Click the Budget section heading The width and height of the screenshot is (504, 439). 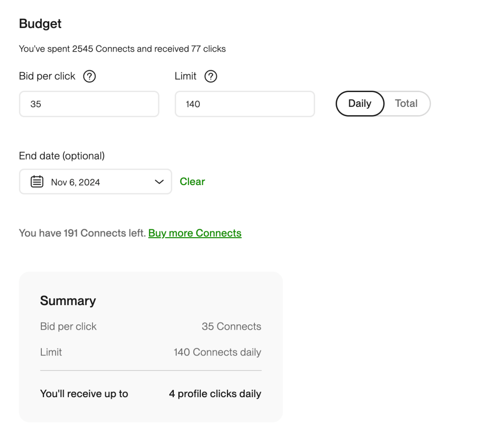coord(40,23)
